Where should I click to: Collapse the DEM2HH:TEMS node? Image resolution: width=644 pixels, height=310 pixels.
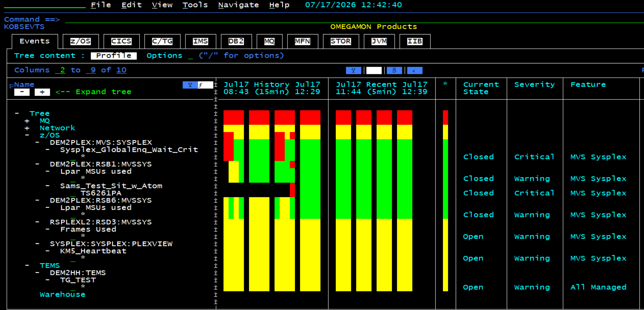coord(37,273)
